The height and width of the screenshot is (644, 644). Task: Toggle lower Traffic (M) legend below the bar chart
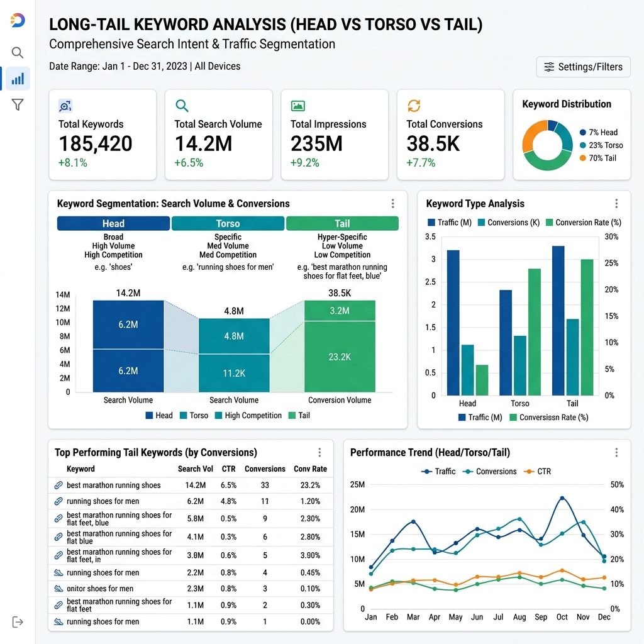coord(480,418)
